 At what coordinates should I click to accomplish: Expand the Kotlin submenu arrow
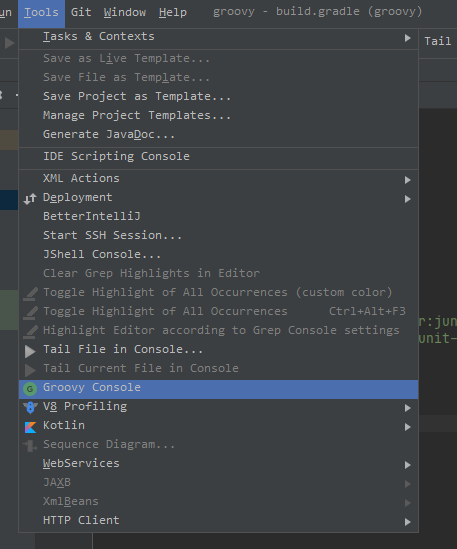pyautogui.click(x=407, y=427)
